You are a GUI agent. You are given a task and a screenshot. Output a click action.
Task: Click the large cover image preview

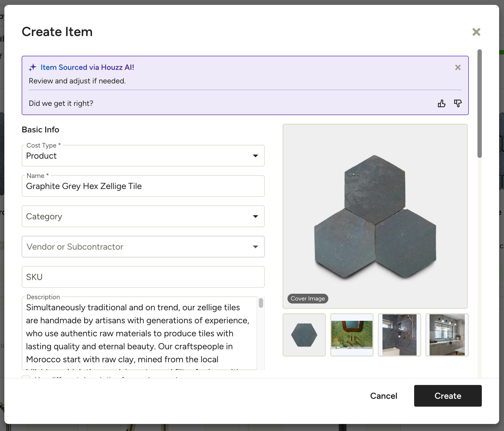[375, 216]
